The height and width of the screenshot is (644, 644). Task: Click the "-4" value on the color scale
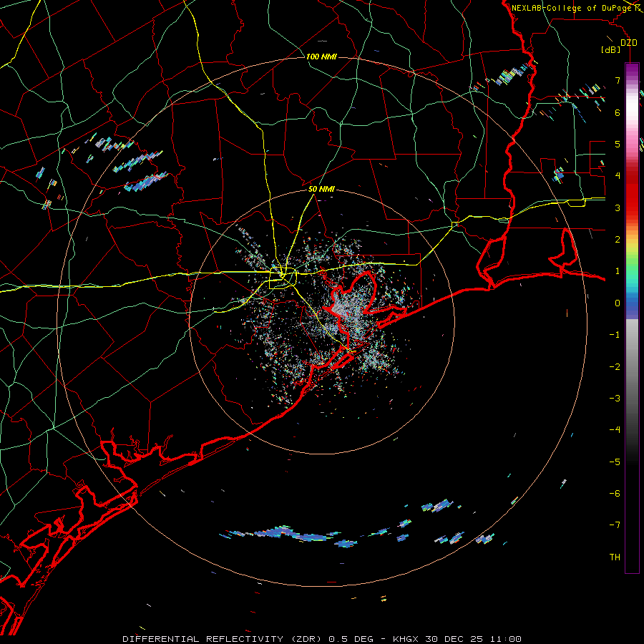(615, 430)
